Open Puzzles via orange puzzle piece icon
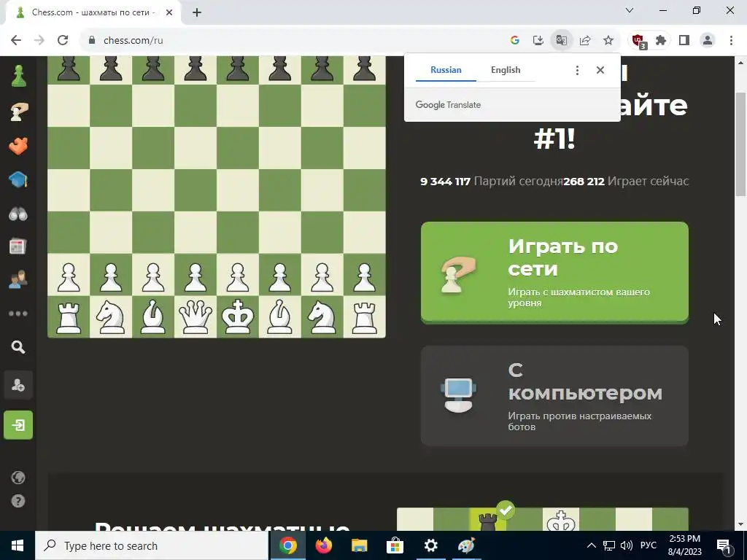Image resolution: width=747 pixels, height=560 pixels. tap(18, 146)
